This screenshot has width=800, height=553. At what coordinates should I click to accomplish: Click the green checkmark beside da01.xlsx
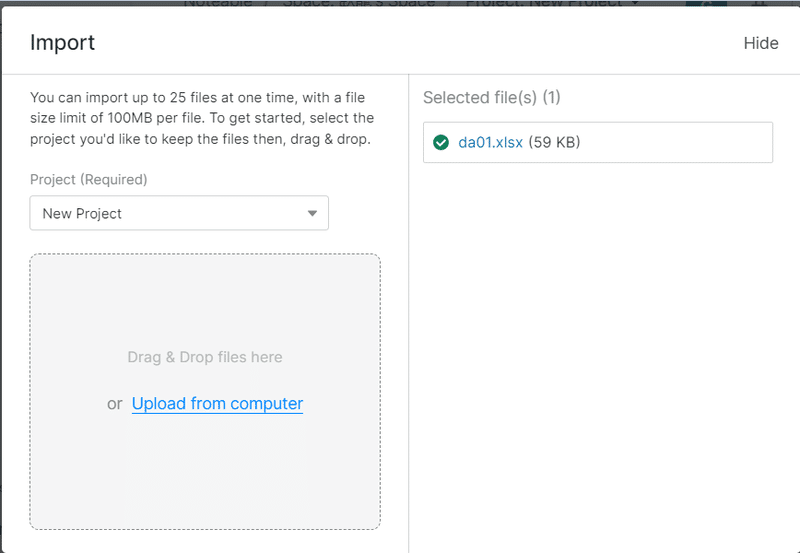[440, 143]
